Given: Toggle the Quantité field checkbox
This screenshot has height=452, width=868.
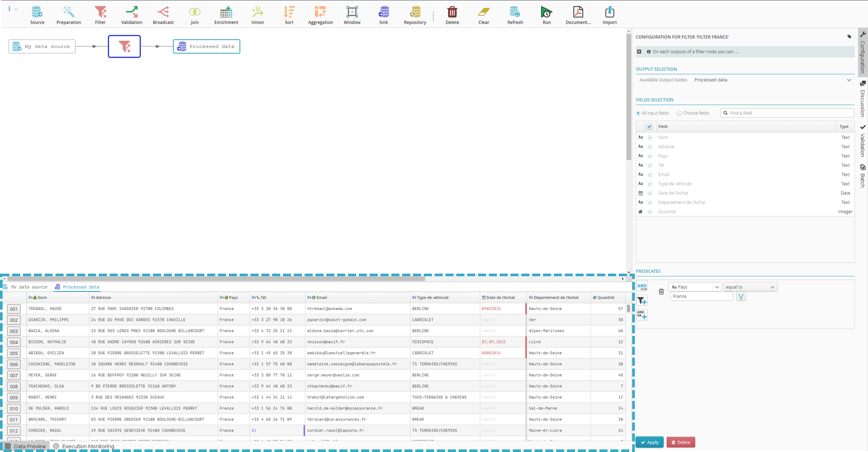Looking at the screenshot, I should [x=650, y=212].
